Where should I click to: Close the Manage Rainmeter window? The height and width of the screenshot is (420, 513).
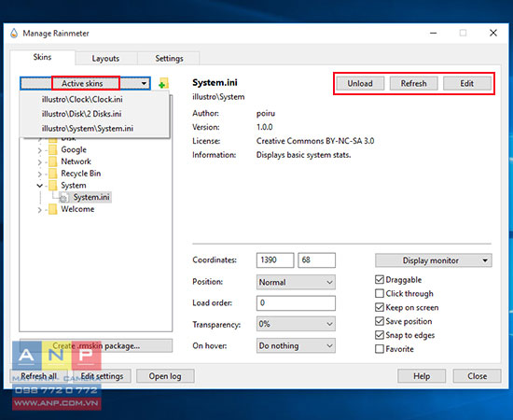tap(493, 33)
